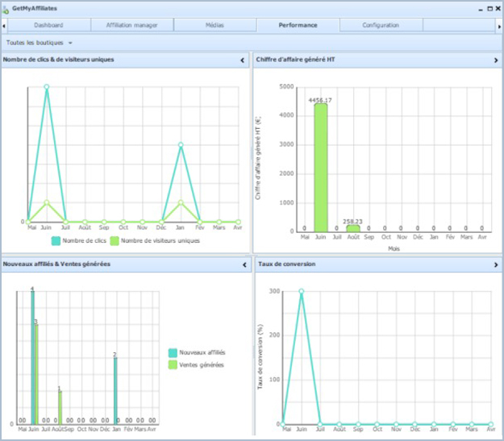Collapse the Chiffre d'affaire généré HT panel

pos(495,60)
